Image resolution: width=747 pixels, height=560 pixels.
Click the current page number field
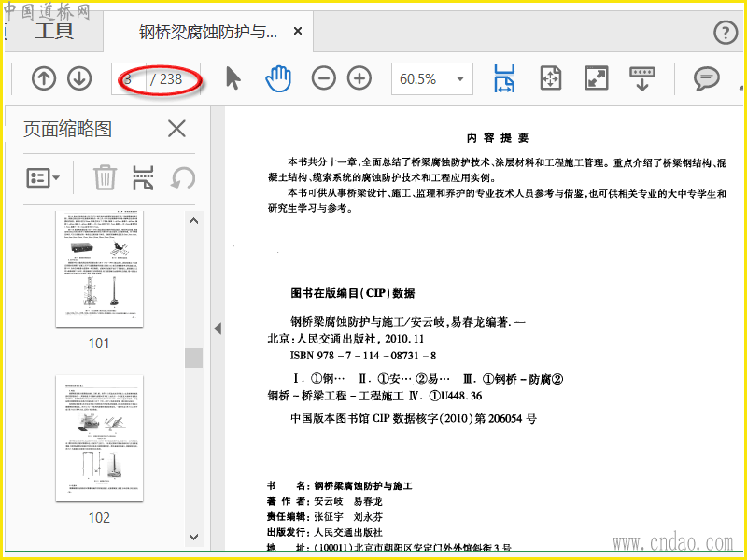click(x=129, y=78)
